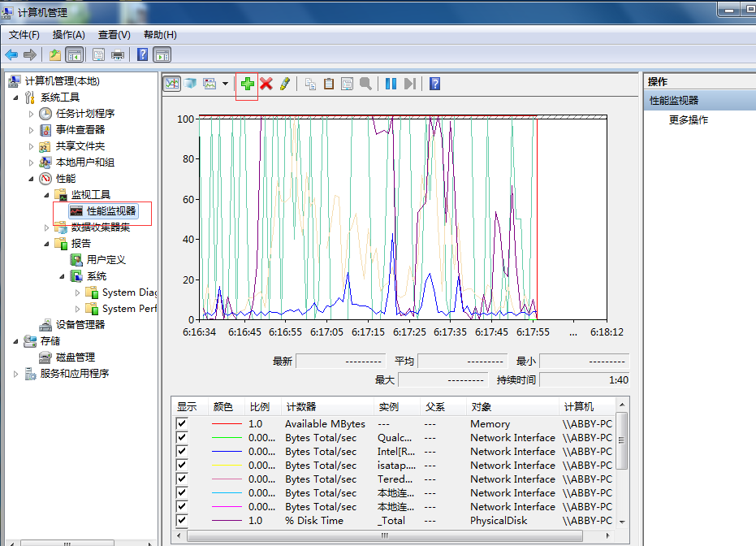Image resolution: width=756 pixels, height=546 pixels.
Task: Uncheck Available MBytes counter checkbox
Action: (x=182, y=423)
